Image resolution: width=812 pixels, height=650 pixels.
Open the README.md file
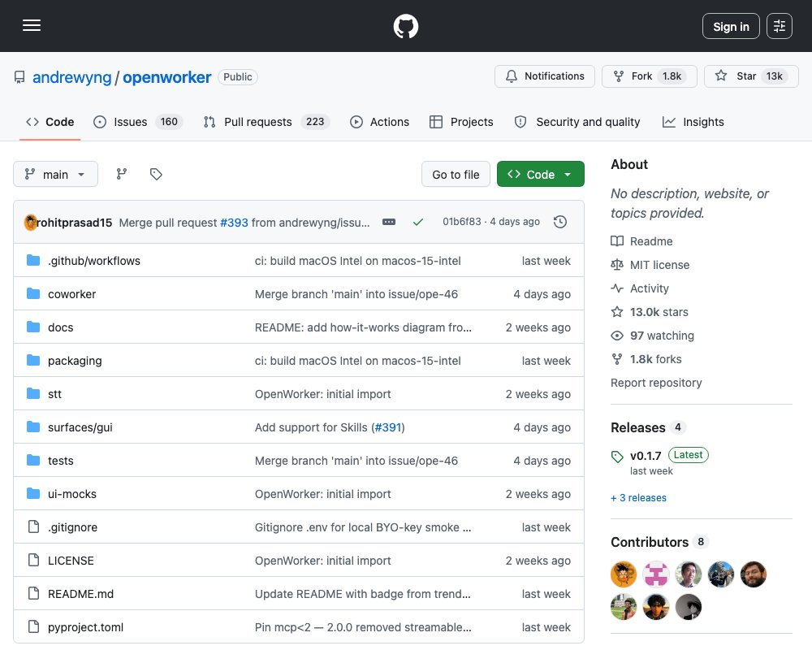[80, 594]
